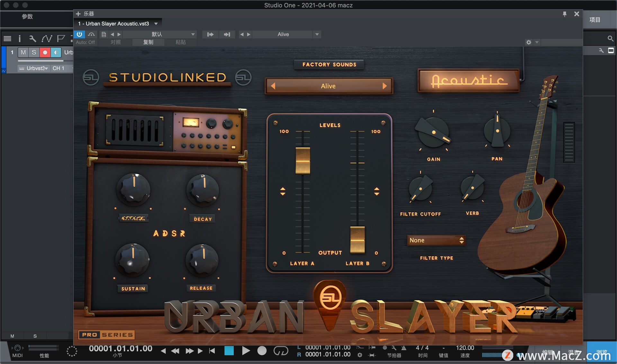617x364 pixels.
Task: Click the Layer B level fader handle
Action: 357,239
